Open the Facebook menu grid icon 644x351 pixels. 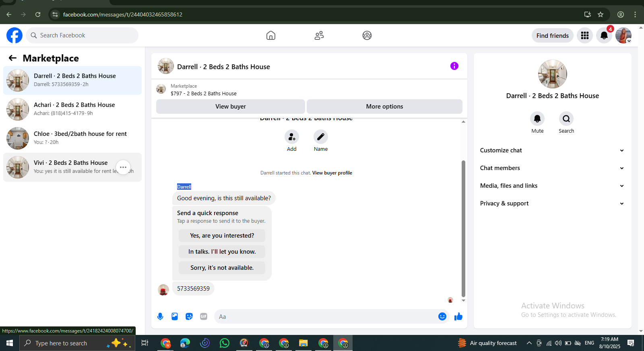[585, 35]
